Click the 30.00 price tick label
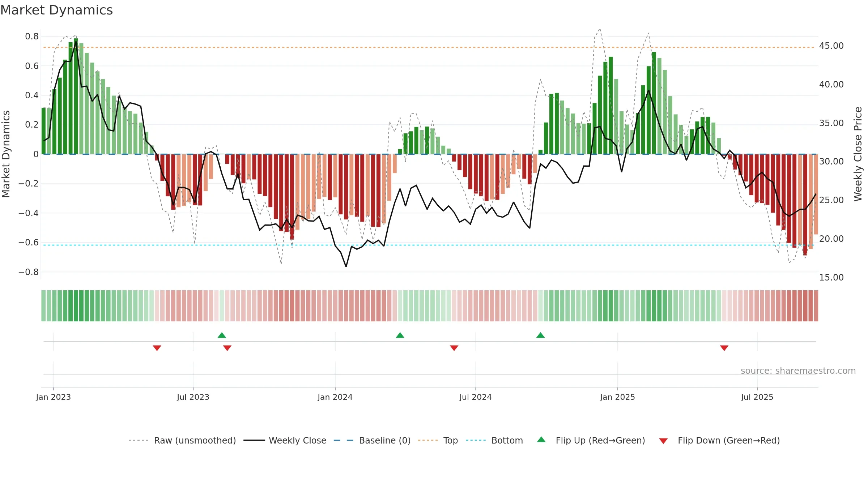The width and height of the screenshot is (868, 488). coord(831,162)
